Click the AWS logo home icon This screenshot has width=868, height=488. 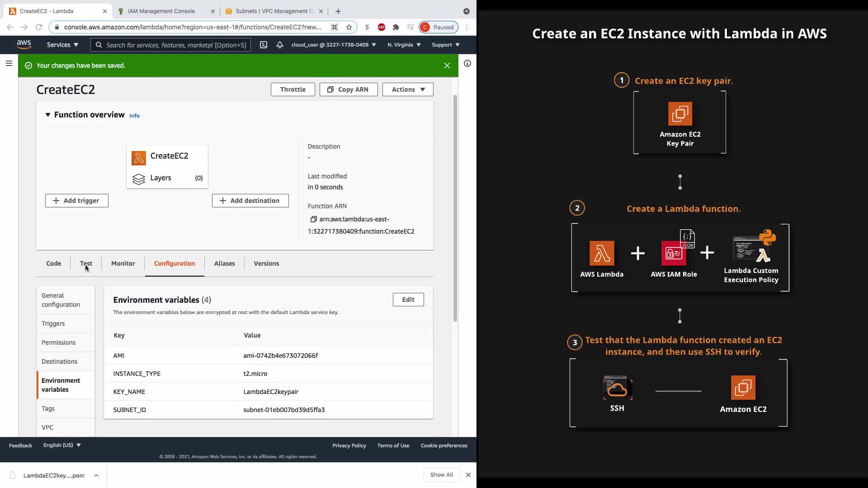pyautogui.click(x=24, y=44)
